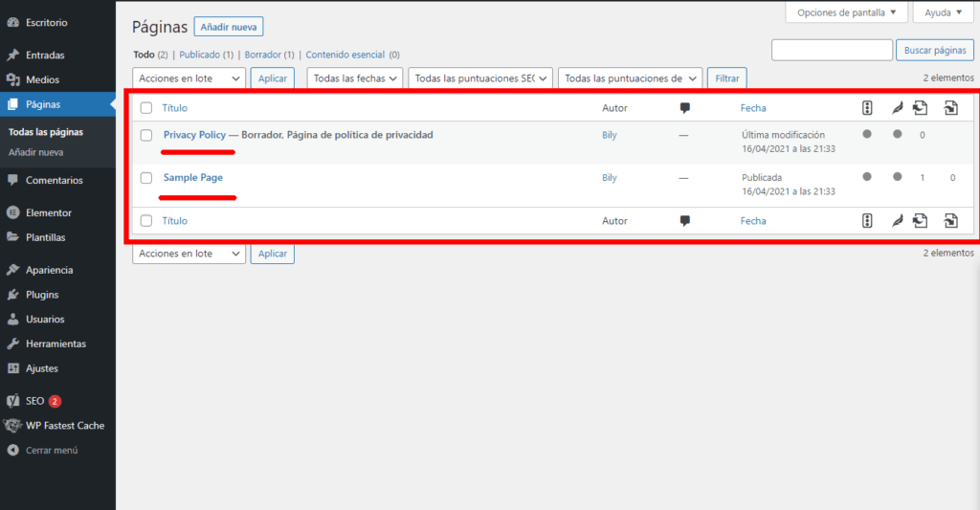
Task: Open the Privacy Policy page link
Action: tap(194, 134)
